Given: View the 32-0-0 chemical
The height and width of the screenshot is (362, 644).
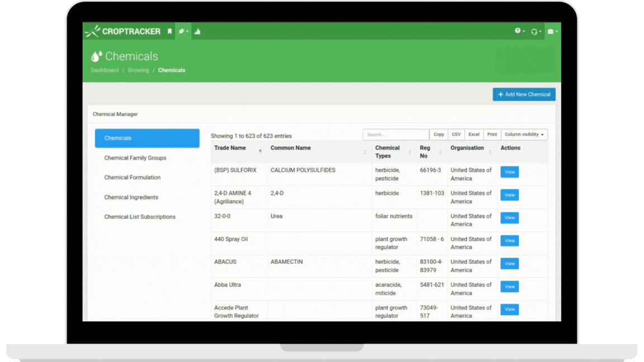Looking at the screenshot, I should [510, 217].
